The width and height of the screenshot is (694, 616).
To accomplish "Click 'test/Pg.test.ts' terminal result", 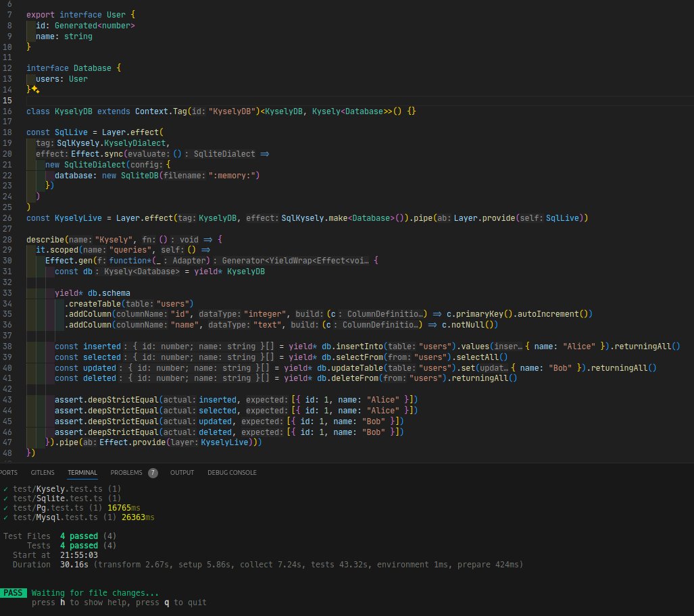I will coord(48,508).
